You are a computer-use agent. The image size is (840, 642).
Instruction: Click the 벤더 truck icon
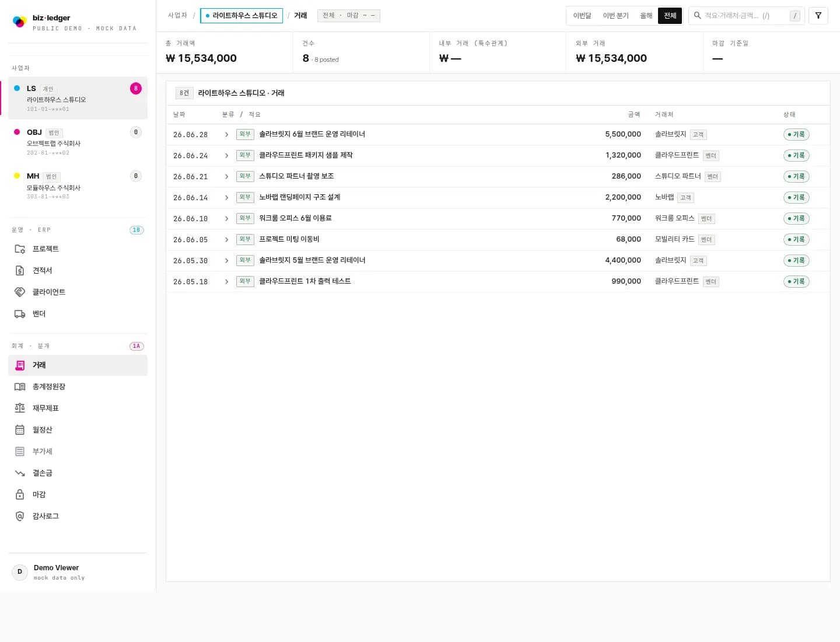(20, 314)
